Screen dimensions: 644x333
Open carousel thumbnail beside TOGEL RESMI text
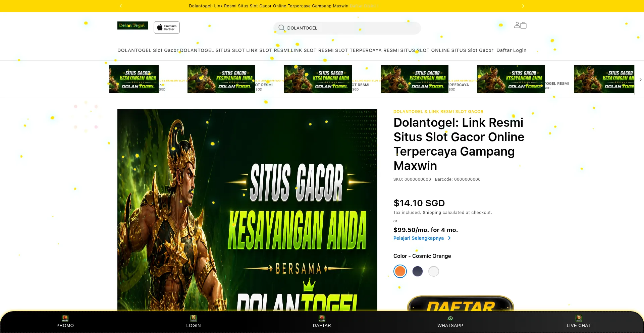pyautogui.click(x=511, y=79)
